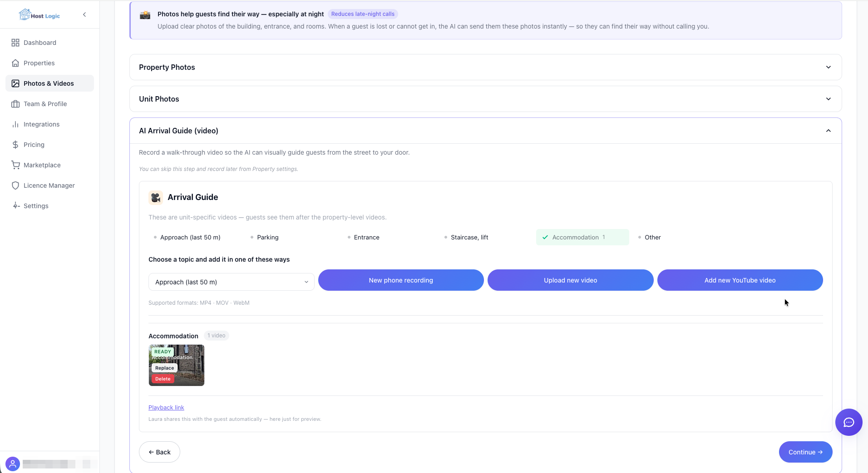Click the Pricing dollar icon

click(15, 145)
